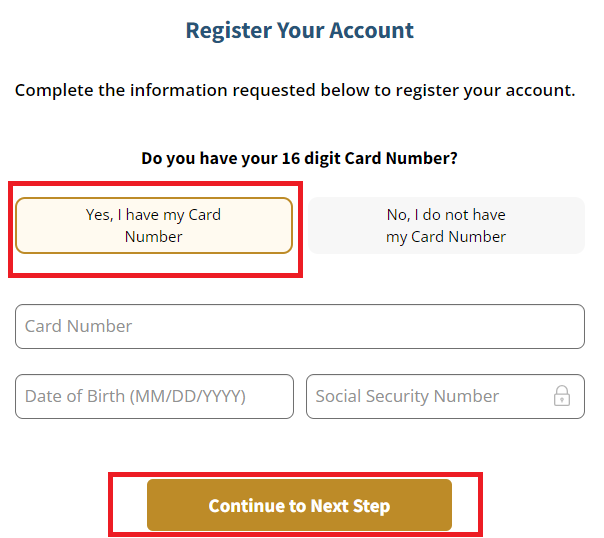Viewport: 604px width, 538px height.
Task: Pick the gray "No" card number button
Action: (x=446, y=225)
